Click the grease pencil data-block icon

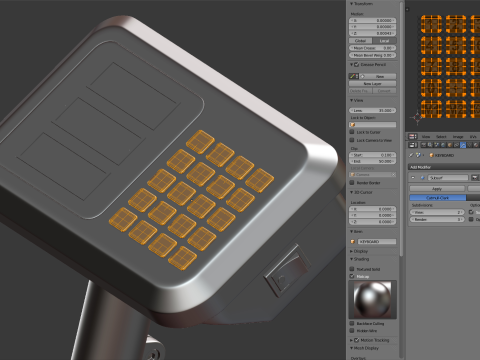[x=353, y=76]
